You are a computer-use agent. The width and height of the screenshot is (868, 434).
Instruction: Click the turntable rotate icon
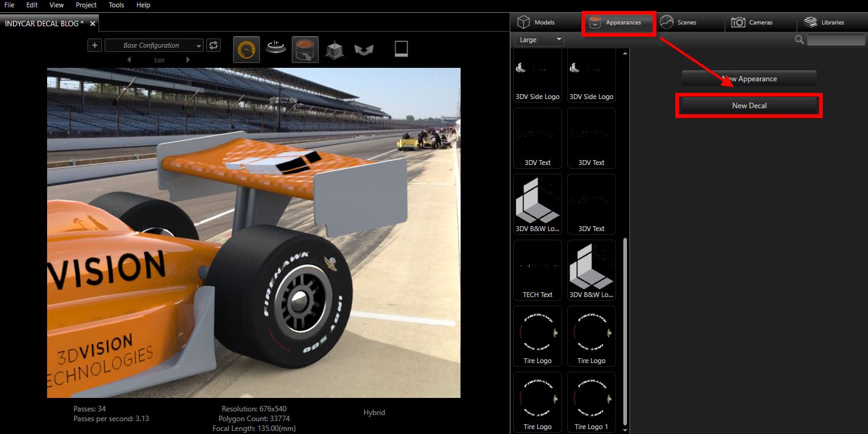tap(276, 49)
